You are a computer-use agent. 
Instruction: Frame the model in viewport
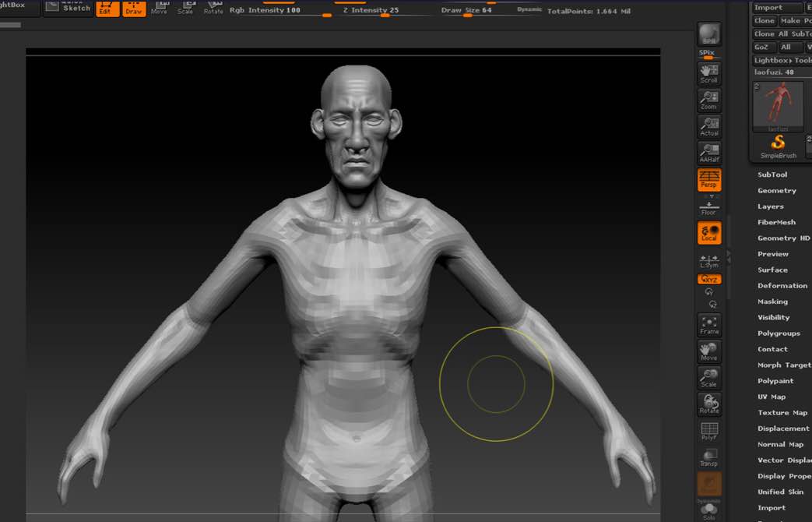(708, 325)
